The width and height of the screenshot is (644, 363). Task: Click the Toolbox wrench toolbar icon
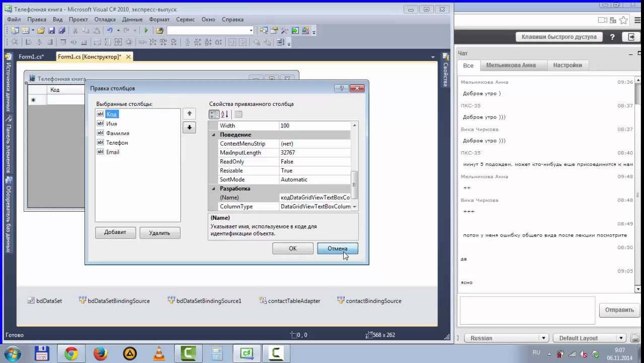point(284,30)
